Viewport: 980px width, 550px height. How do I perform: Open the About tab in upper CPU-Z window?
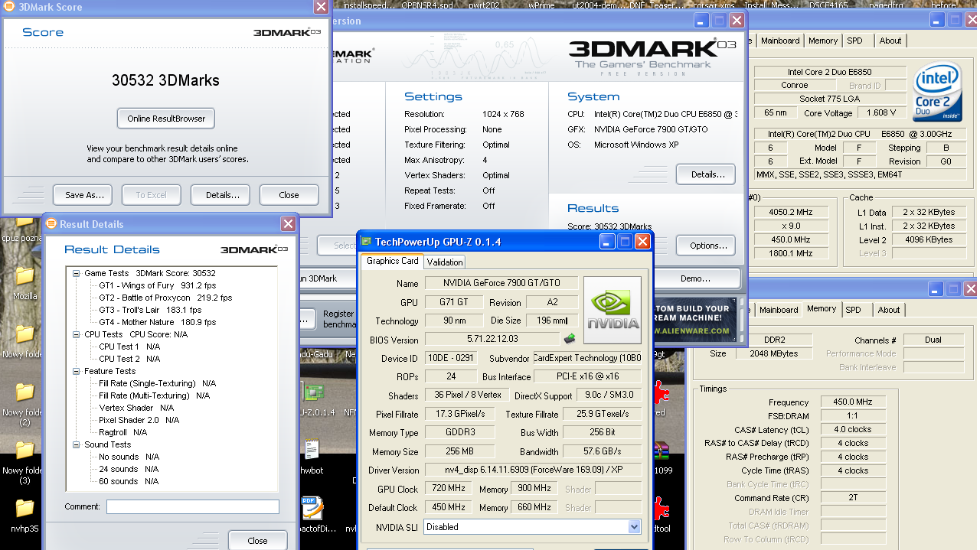pyautogui.click(x=890, y=41)
